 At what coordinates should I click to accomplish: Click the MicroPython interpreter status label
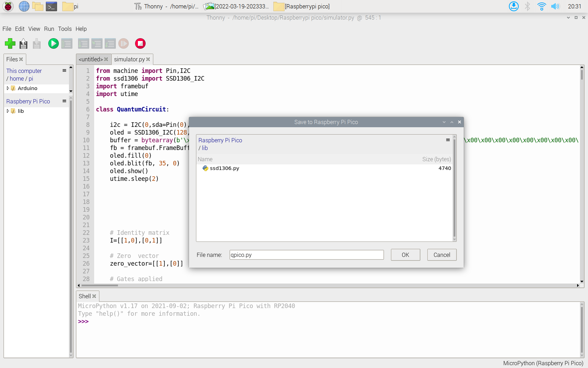tap(543, 363)
